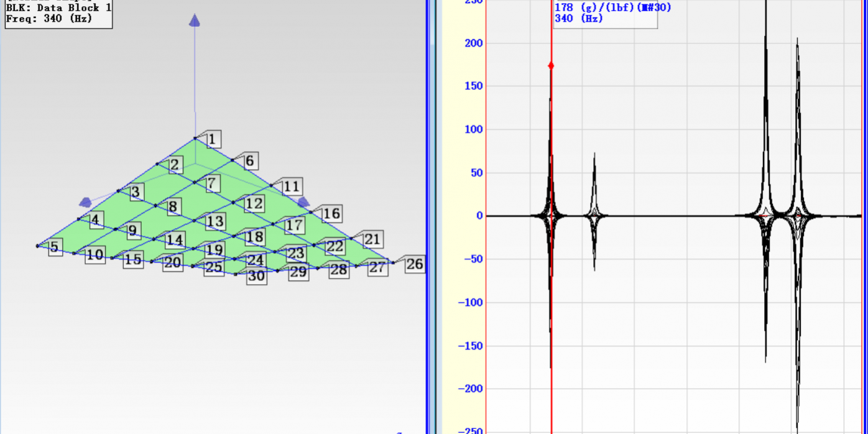Click point label 3 on the left edge
Image resolution: width=868 pixels, height=434 pixels.
[135, 192]
